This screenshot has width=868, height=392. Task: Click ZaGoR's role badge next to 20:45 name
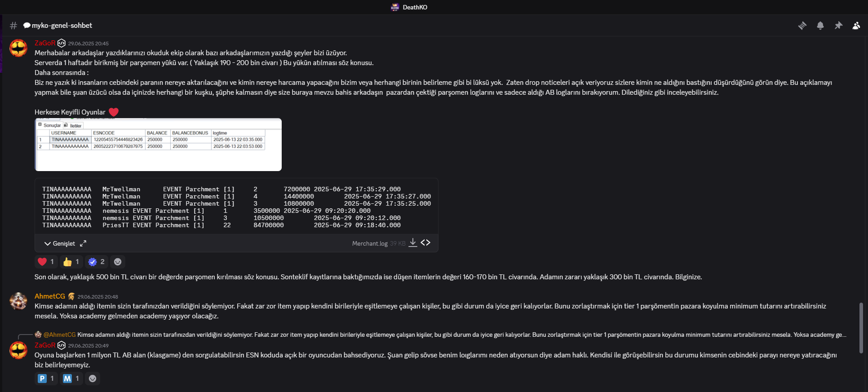(62, 43)
